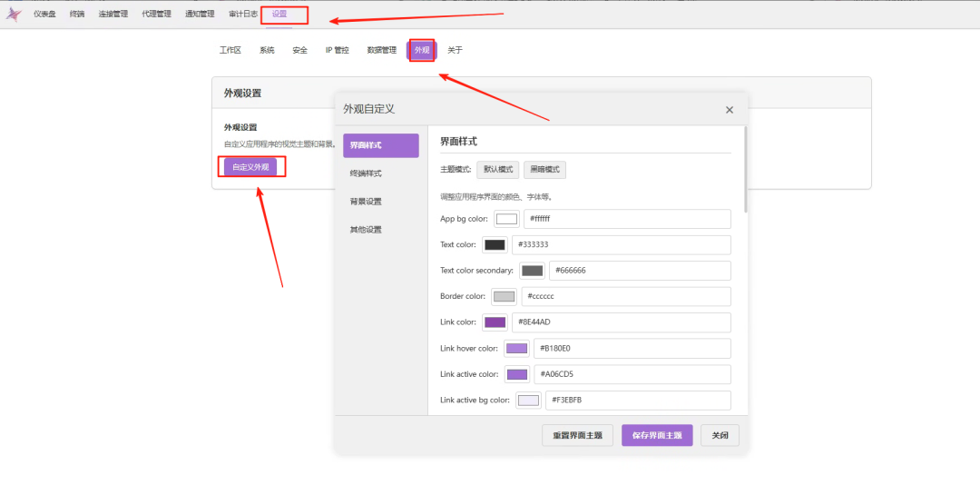Open the Text color swatch picker

click(495, 245)
